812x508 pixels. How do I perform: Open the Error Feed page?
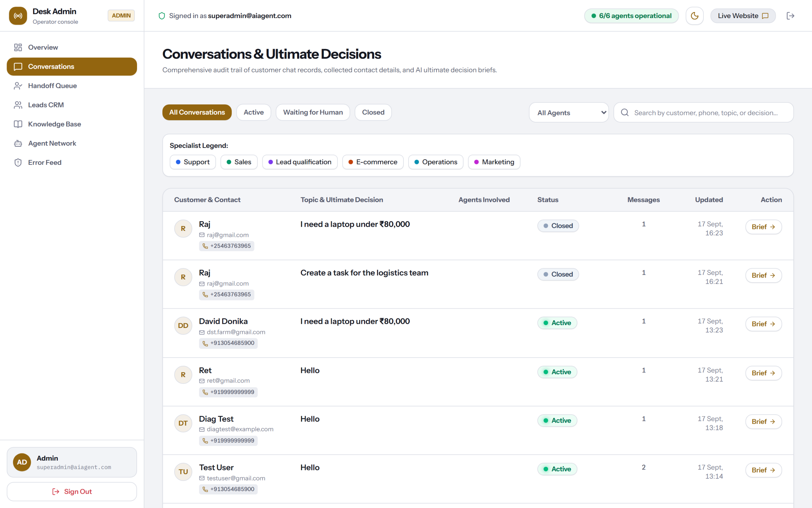[x=72, y=162]
